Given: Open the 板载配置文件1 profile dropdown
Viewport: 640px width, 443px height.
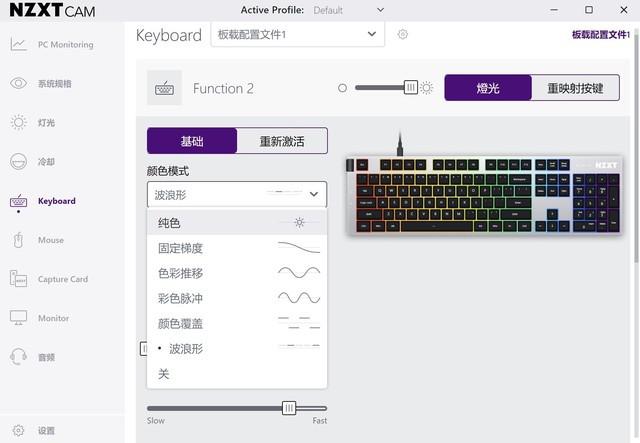Looking at the screenshot, I should click(x=297, y=34).
